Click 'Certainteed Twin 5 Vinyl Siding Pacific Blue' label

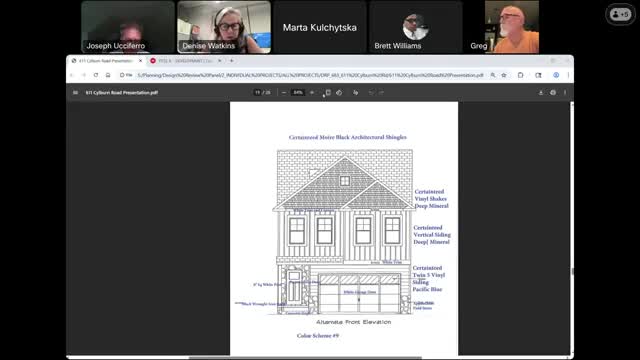(428, 278)
